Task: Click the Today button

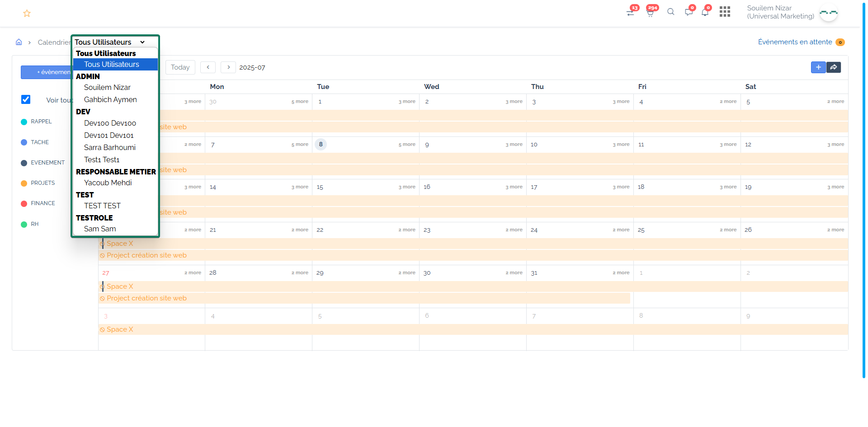Action: (x=180, y=67)
